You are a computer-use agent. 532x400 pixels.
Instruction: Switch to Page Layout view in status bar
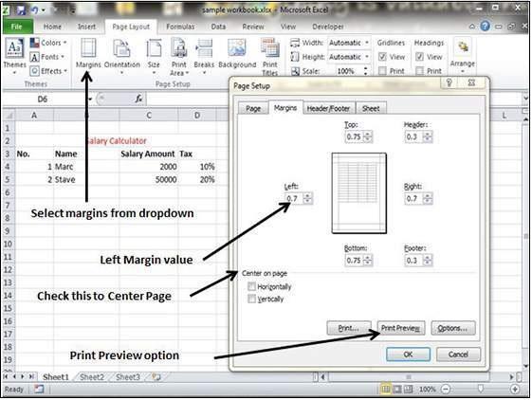(397, 390)
